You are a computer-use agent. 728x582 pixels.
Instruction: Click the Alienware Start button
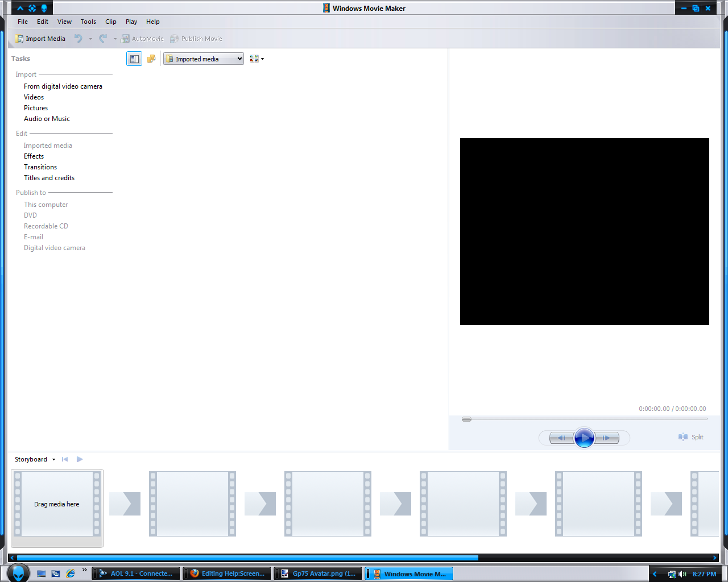click(x=18, y=573)
